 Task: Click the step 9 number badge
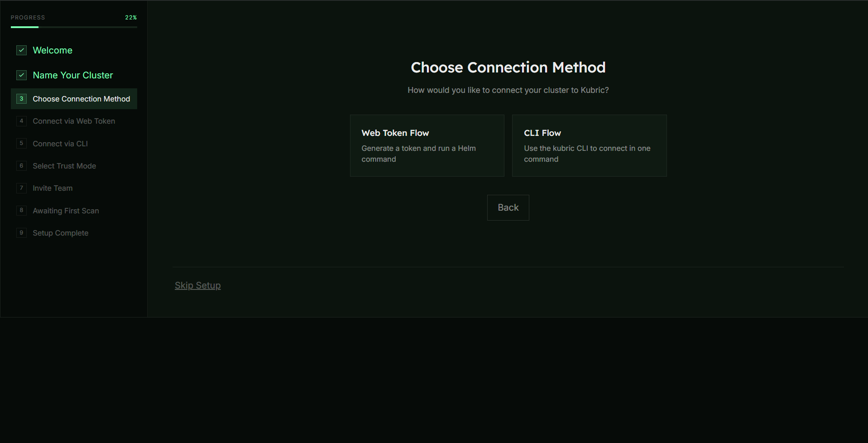(x=21, y=233)
